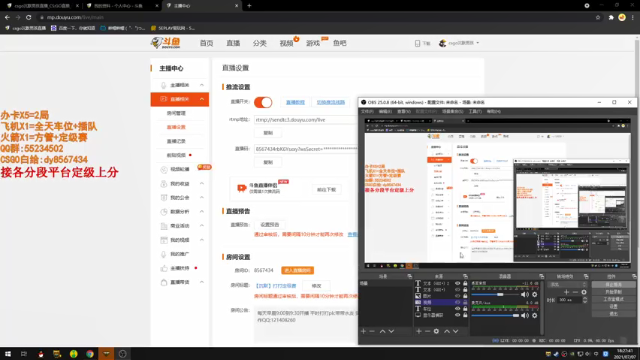Expand 直播带货 sidebar section
640x360 pixels.
202,282
